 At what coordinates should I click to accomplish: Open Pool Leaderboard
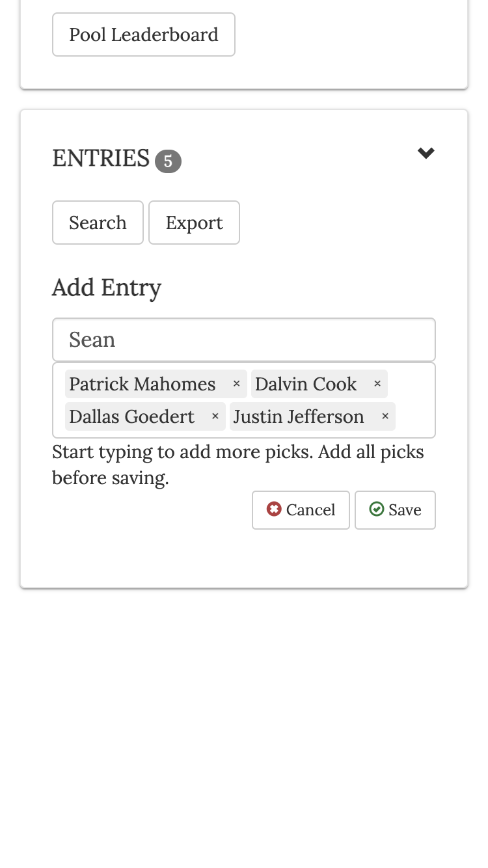pos(143,34)
